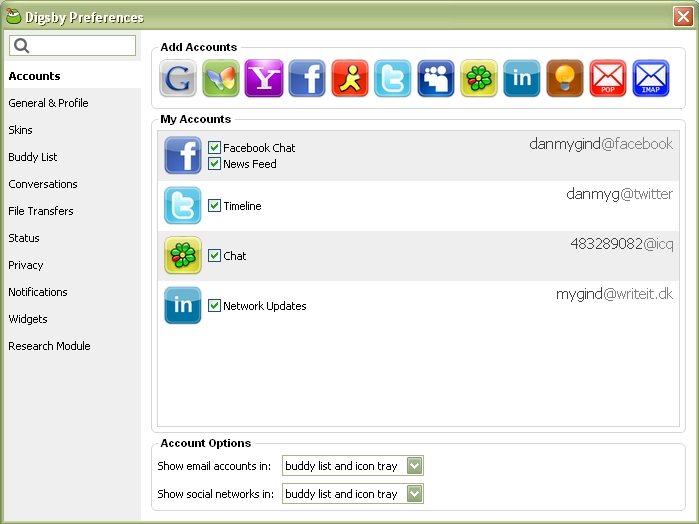The width and height of the screenshot is (699, 524).
Task: Expand the 'Show social networks in' dropdown
Action: point(353,494)
